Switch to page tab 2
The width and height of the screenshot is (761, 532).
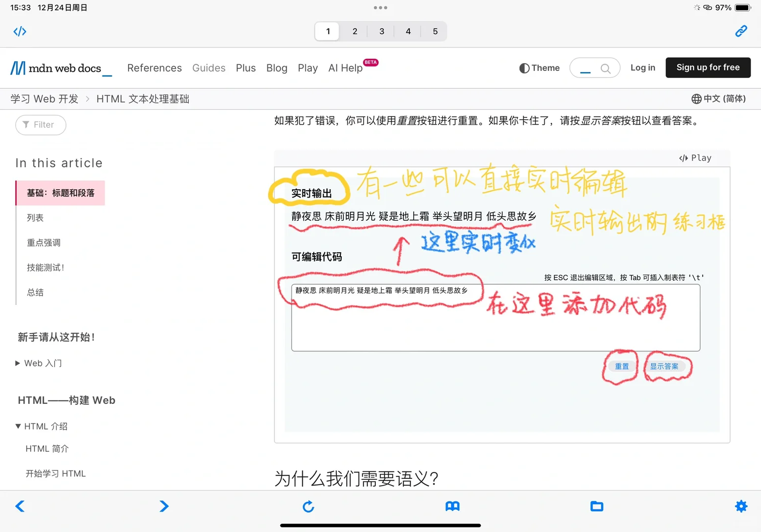354,31
